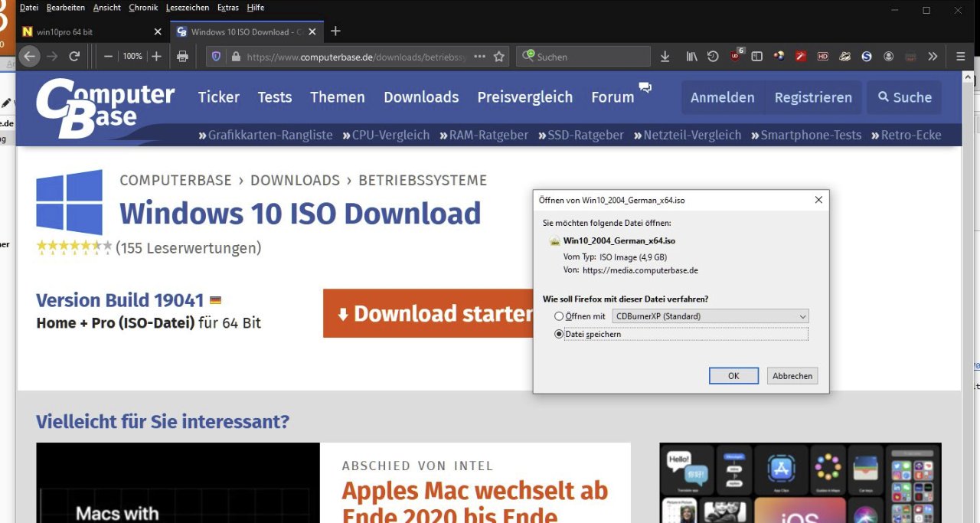Image resolution: width=980 pixels, height=523 pixels.
Task: Open the Firefox downloads arrow panel
Action: [665, 57]
